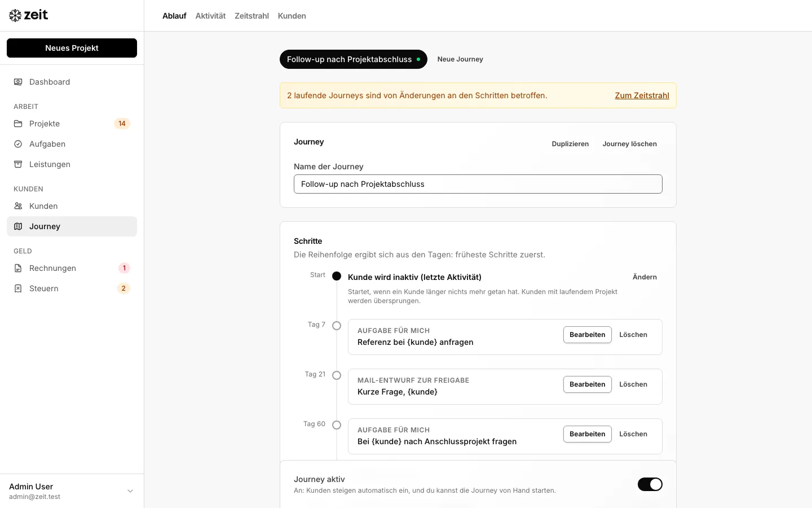
Task: Select the Follow-up nach Projektabschluss journey pill
Action: [x=354, y=59]
